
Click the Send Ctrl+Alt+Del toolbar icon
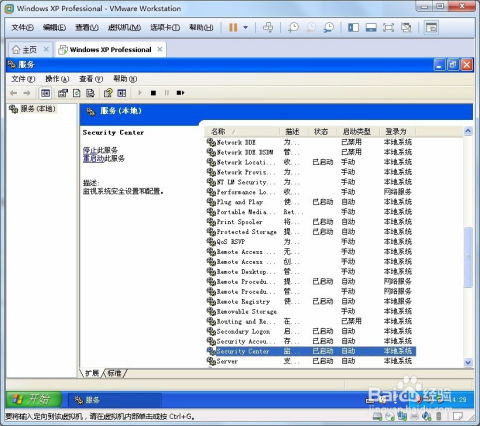pyautogui.click(x=268, y=27)
